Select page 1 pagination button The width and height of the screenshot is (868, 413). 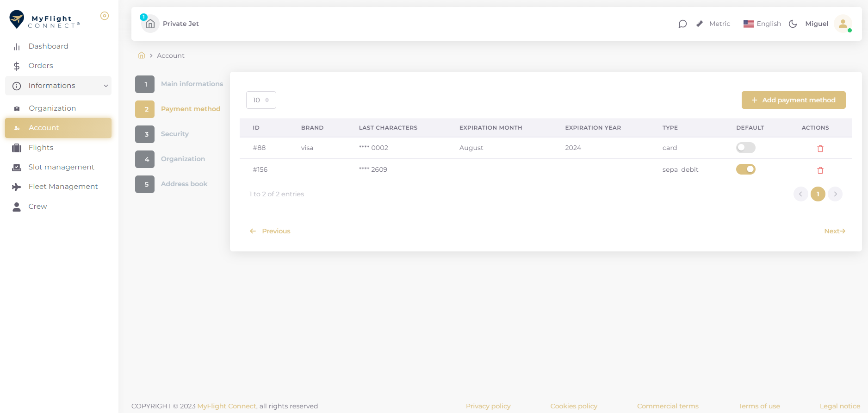818,194
